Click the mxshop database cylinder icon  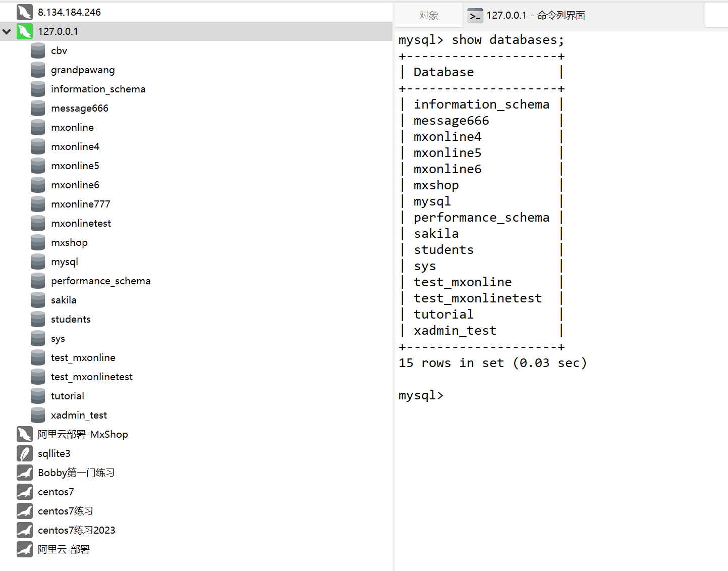coord(38,242)
